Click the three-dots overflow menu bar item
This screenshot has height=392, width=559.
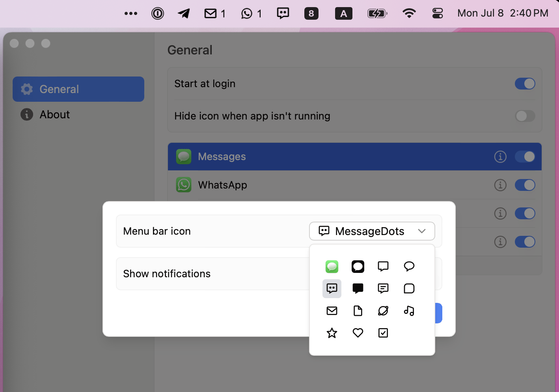131,13
